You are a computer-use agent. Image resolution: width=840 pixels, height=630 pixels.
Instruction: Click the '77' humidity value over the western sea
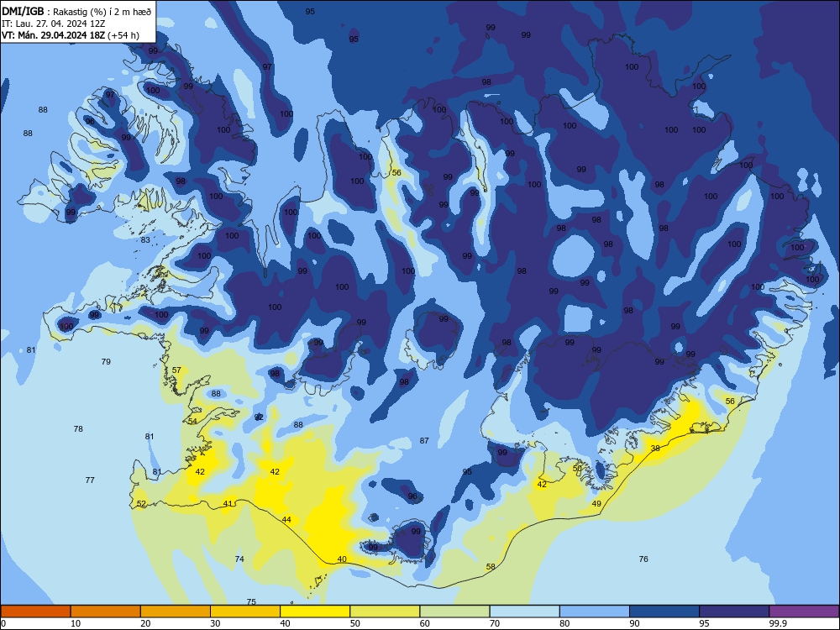coord(90,480)
